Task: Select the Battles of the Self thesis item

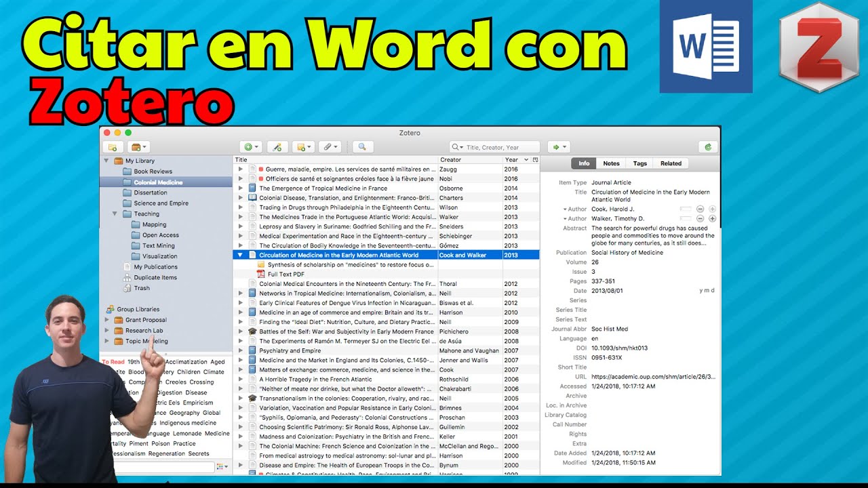Action: point(346,331)
